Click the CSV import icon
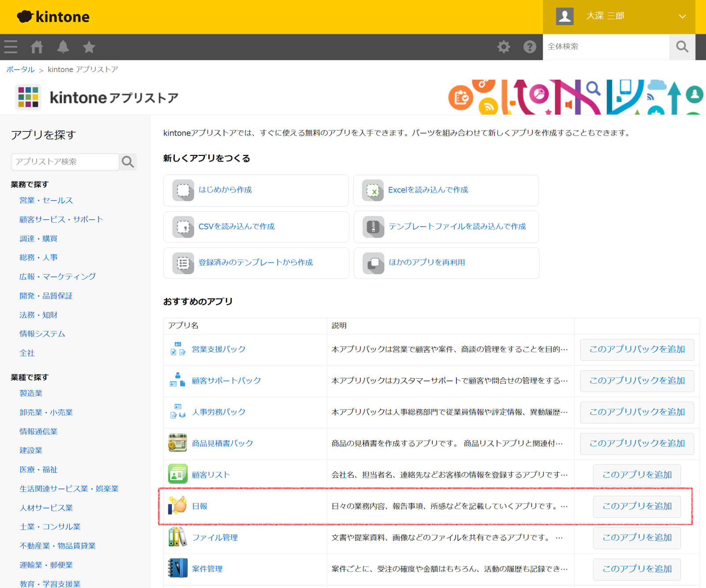The image size is (706, 588). tap(183, 227)
